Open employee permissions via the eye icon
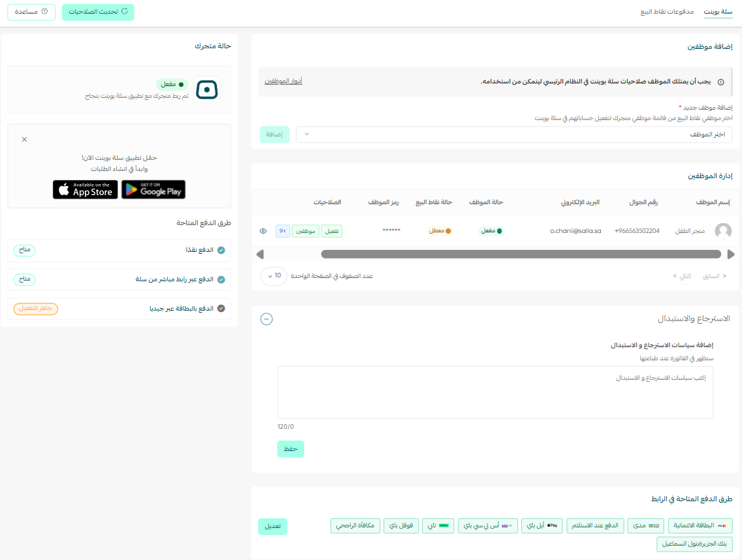The width and height of the screenshot is (742, 560). pos(263,230)
